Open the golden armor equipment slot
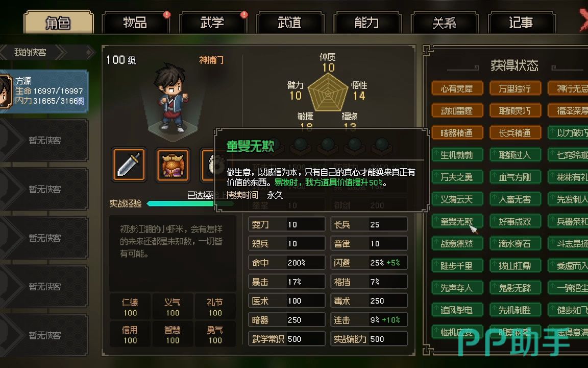The image size is (588, 368). pos(173,165)
